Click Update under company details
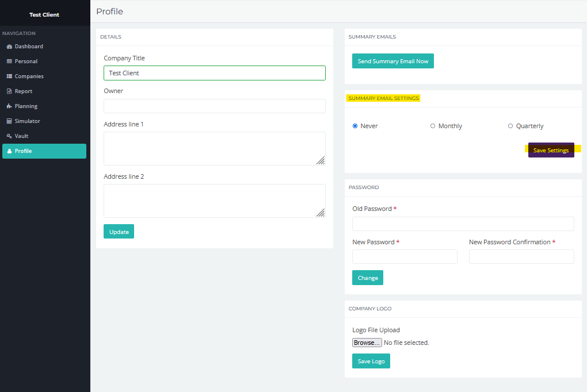Screen dimensions: 587x392 coord(119,232)
